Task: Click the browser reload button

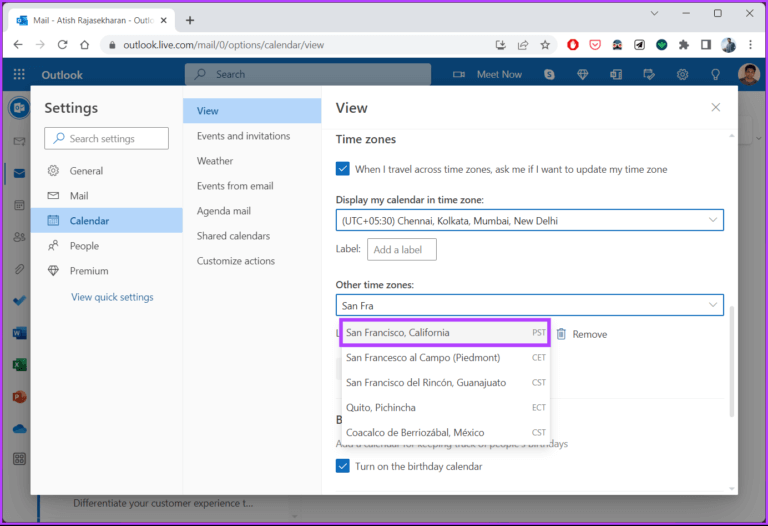Action: tap(62, 45)
